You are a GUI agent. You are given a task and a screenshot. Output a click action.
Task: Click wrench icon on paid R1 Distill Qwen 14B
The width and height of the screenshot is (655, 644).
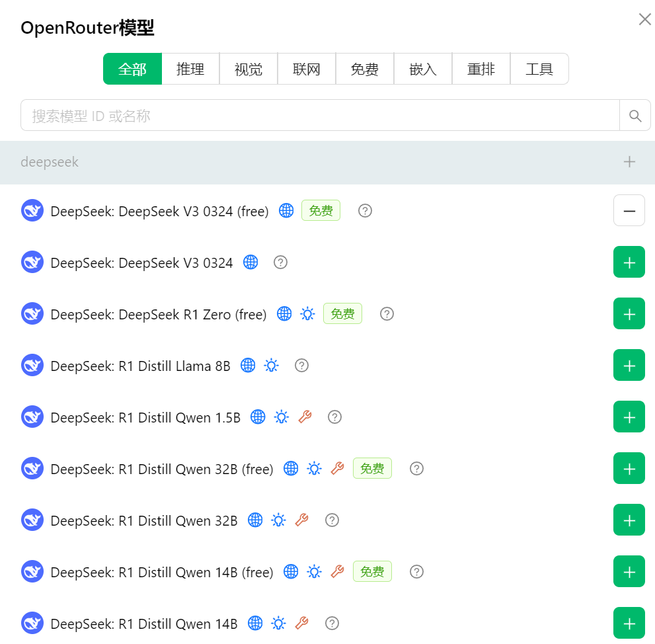click(302, 624)
